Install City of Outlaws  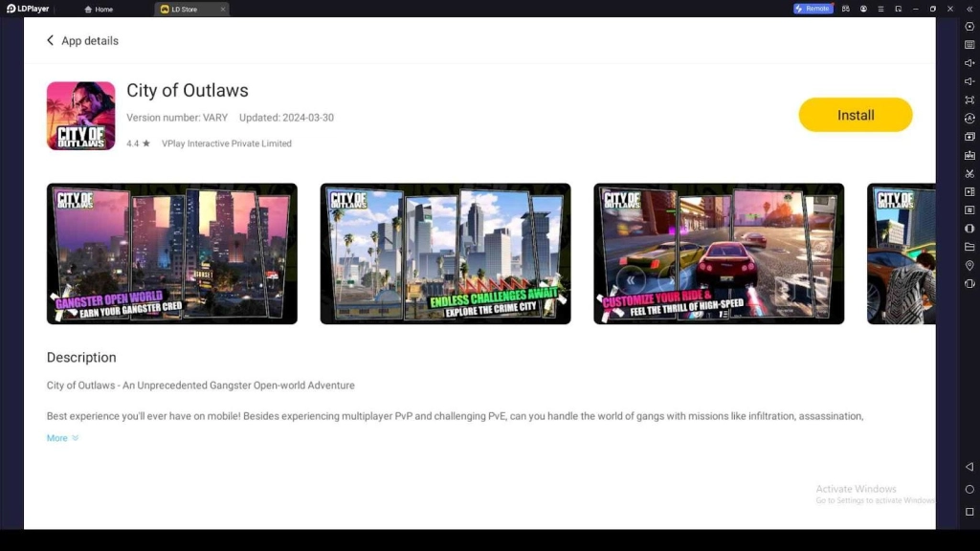pos(855,115)
